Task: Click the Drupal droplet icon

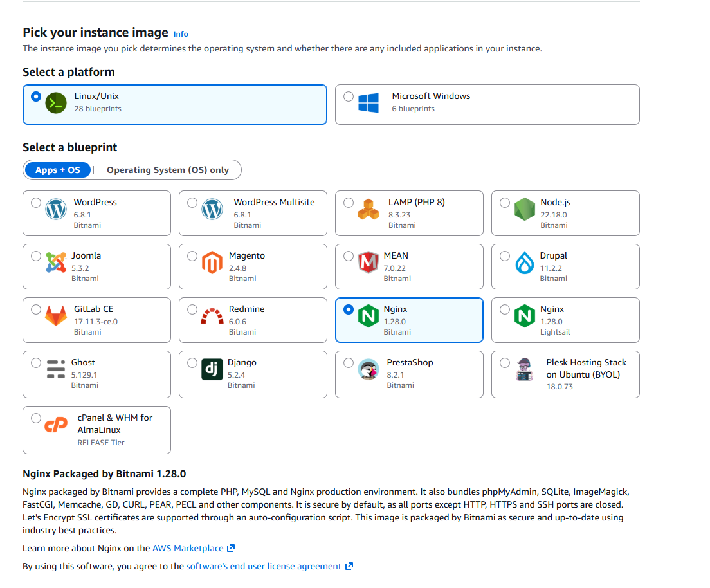Action: 524,262
